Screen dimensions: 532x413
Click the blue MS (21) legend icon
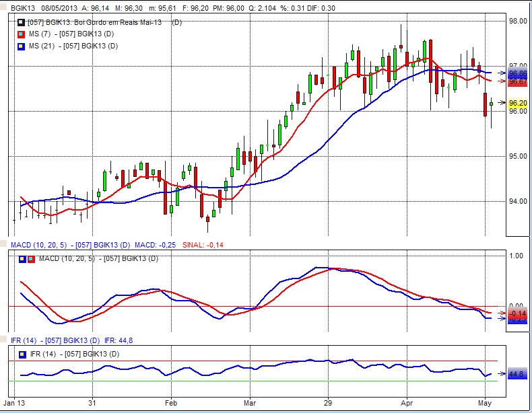[x=22, y=46]
